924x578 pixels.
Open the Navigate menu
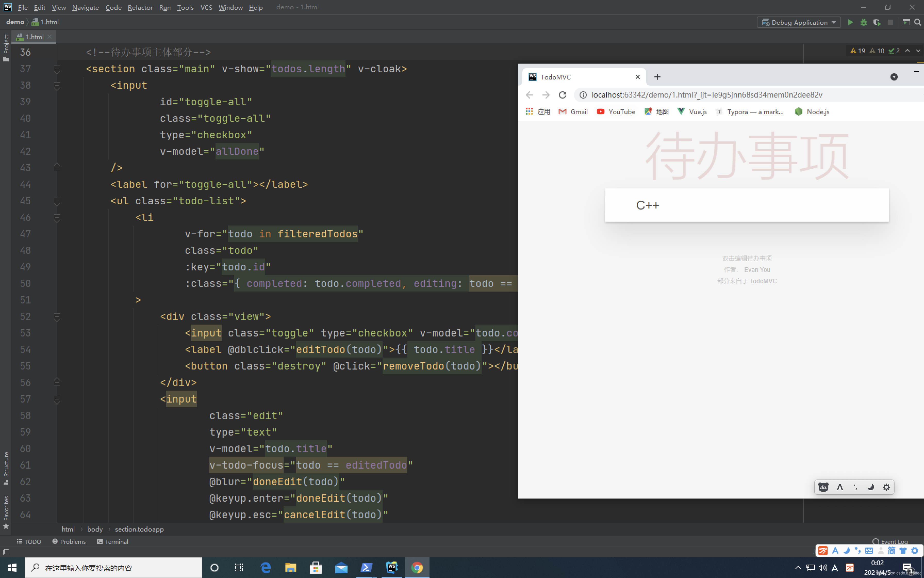(85, 7)
